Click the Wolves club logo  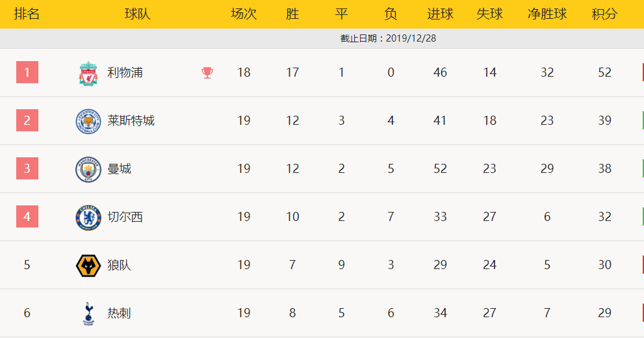pyautogui.click(x=88, y=265)
